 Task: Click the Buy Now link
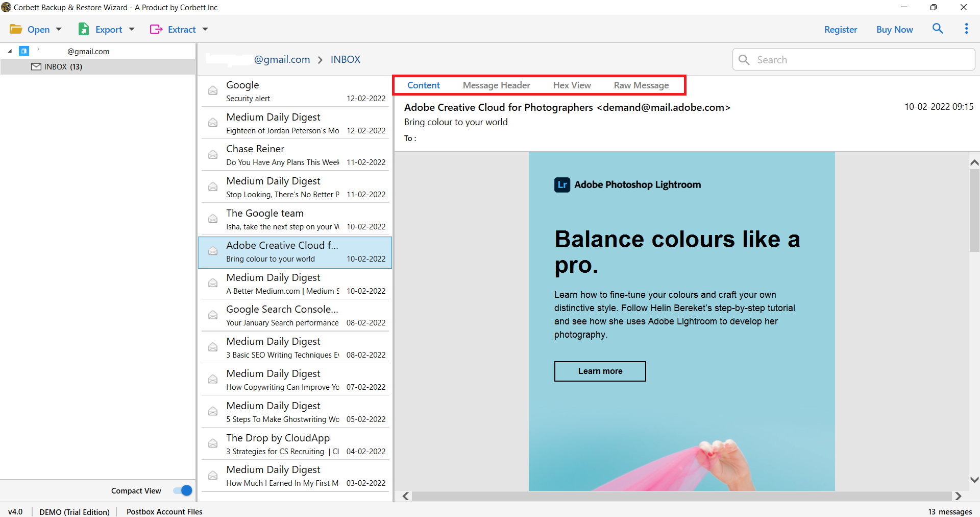(895, 29)
